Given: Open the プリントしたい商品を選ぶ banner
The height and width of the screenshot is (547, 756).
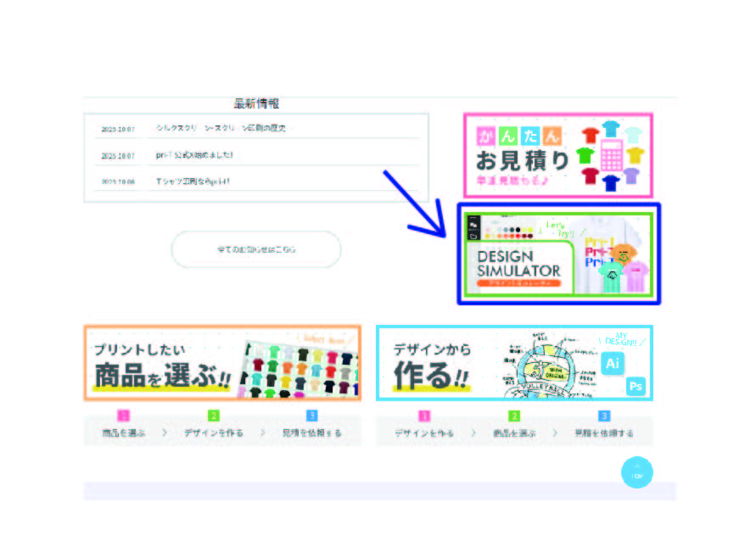Looking at the screenshot, I should [x=221, y=362].
